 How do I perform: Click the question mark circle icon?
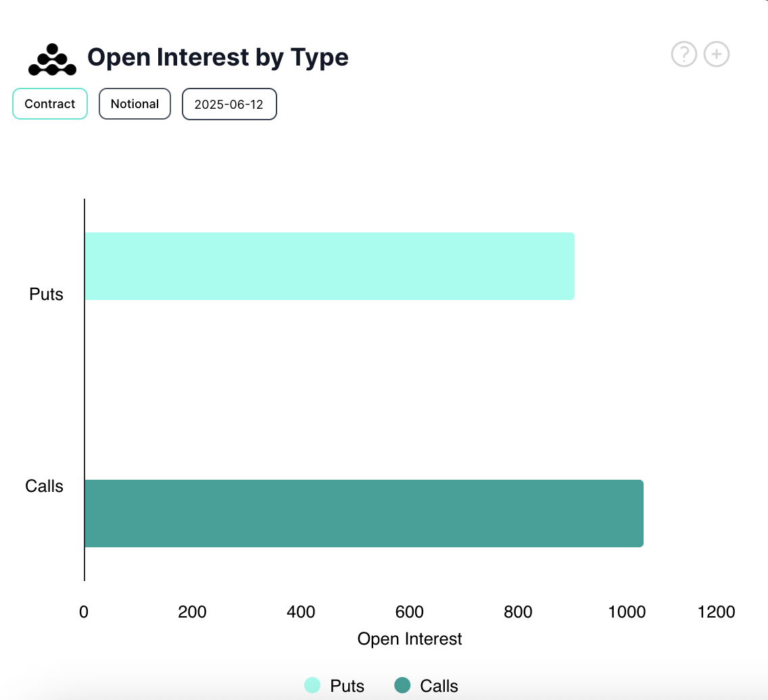(683, 54)
